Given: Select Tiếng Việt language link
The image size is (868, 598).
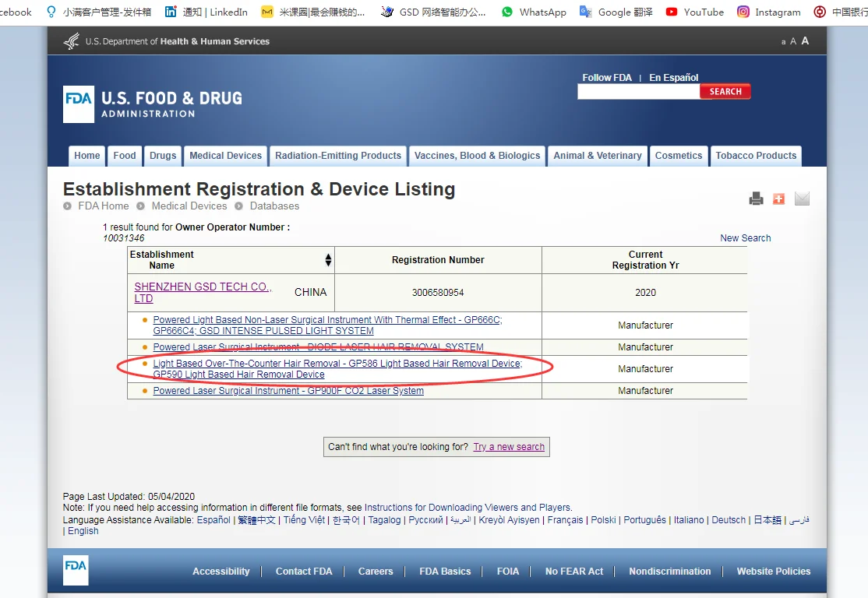Looking at the screenshot, I should tap(304, 520).
